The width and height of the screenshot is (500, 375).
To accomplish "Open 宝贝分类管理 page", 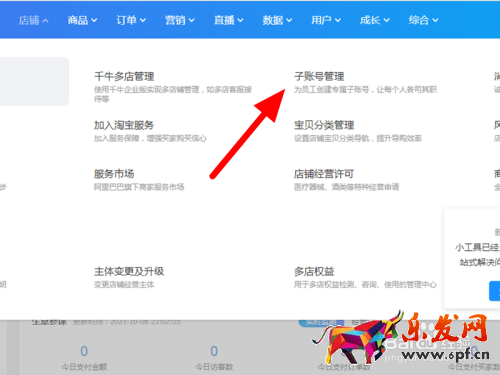I will 324,125.
